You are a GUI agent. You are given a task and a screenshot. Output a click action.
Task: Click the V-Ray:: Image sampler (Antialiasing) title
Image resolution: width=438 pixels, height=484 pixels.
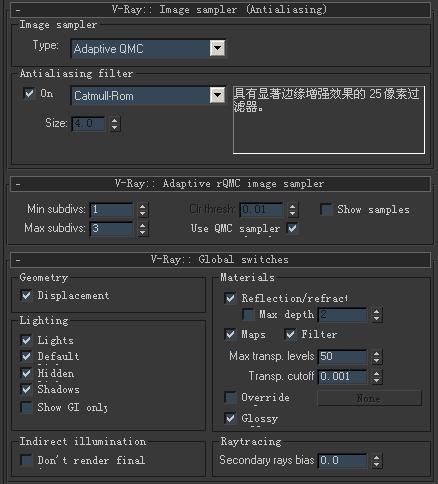(x=219, y=10)
